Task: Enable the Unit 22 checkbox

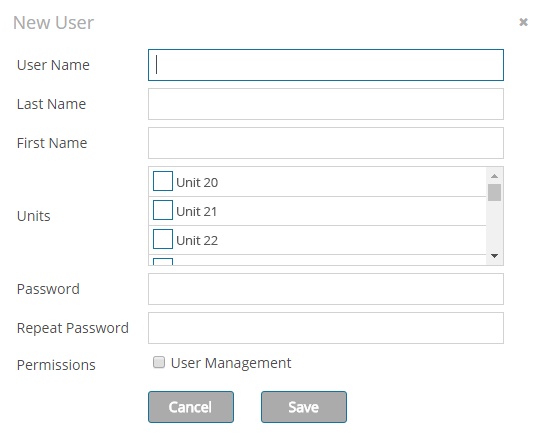Action: (x=163, y=239)
